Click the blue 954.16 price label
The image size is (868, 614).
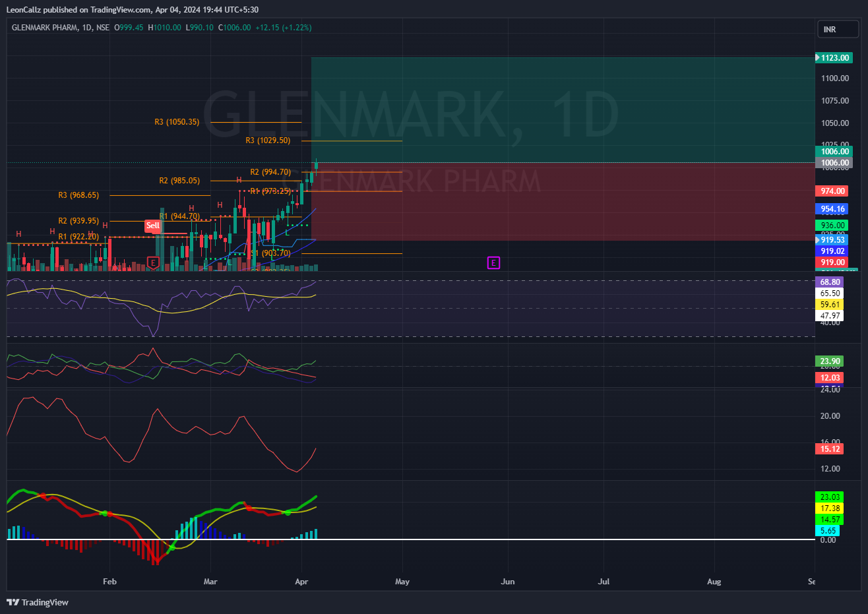pyautogui.click(x=832, y=209)
